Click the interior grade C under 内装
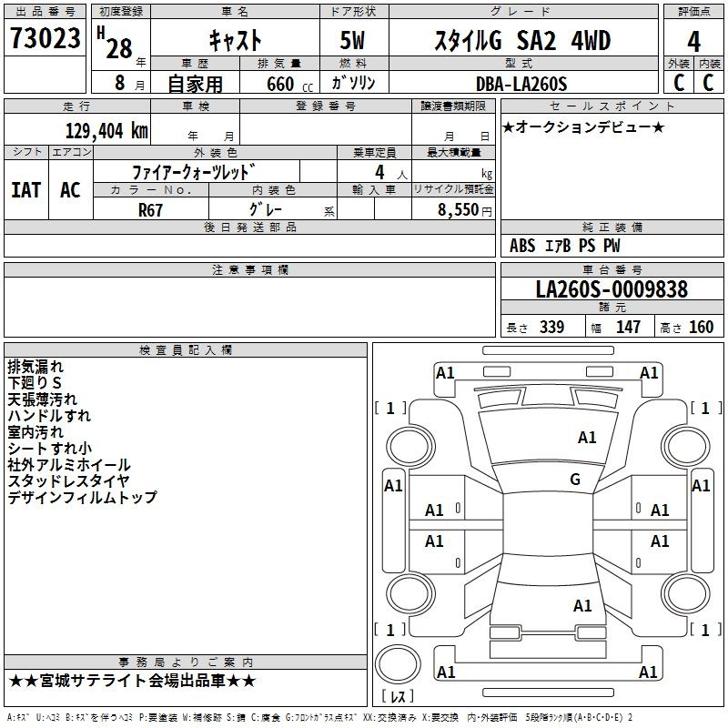The height and width of the screenshot is (728, 728). tap(708, 83)
